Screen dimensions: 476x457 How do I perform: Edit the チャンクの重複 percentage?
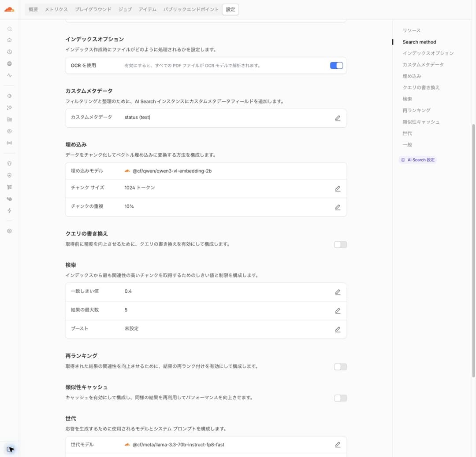pos(338,207)
